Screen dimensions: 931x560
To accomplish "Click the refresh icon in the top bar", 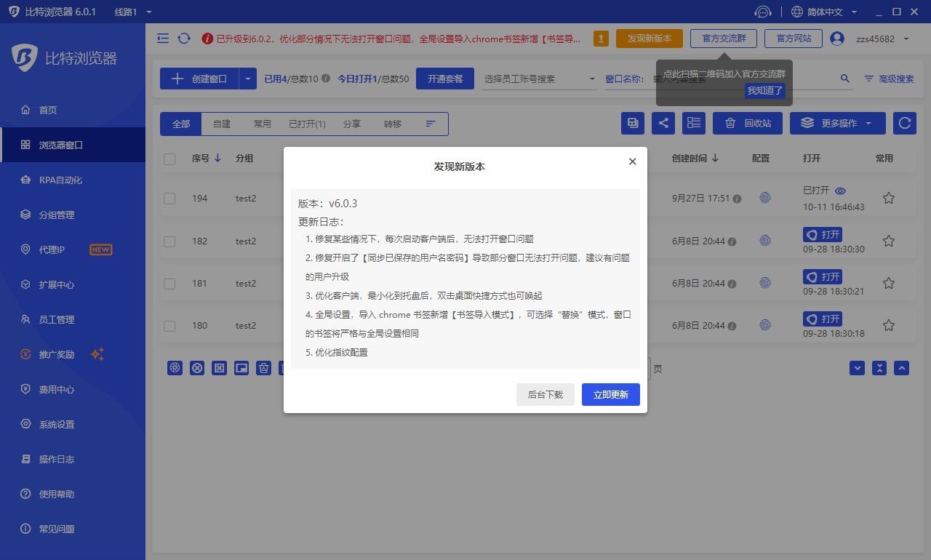I will [184, 39].
